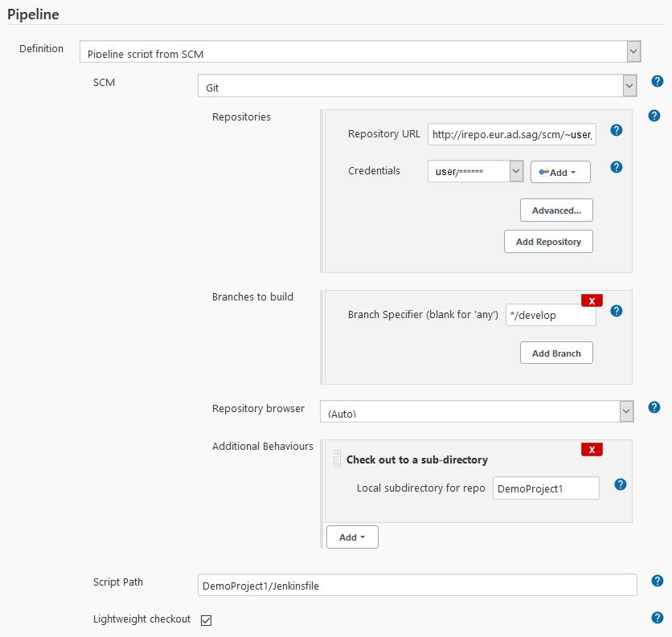Toggle the Lightweight checkout checkbox

206,619
